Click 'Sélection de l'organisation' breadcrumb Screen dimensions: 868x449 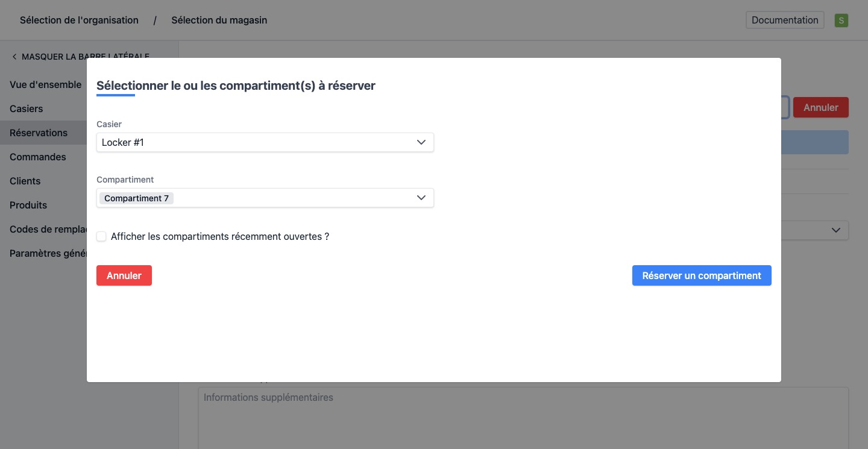pyautogui.click(x=79, y=20)
